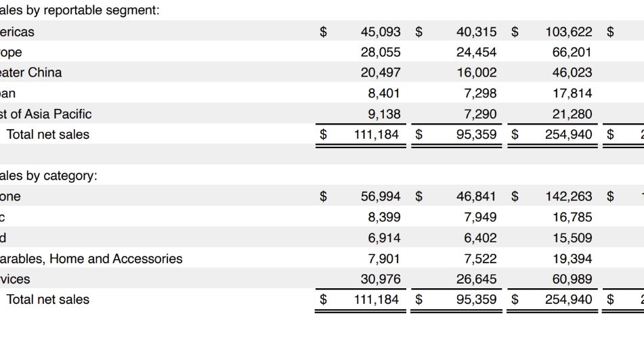Click the 'ales by reportable segment:' heading
Screen dimensions: 644x337
coord(80,10)
